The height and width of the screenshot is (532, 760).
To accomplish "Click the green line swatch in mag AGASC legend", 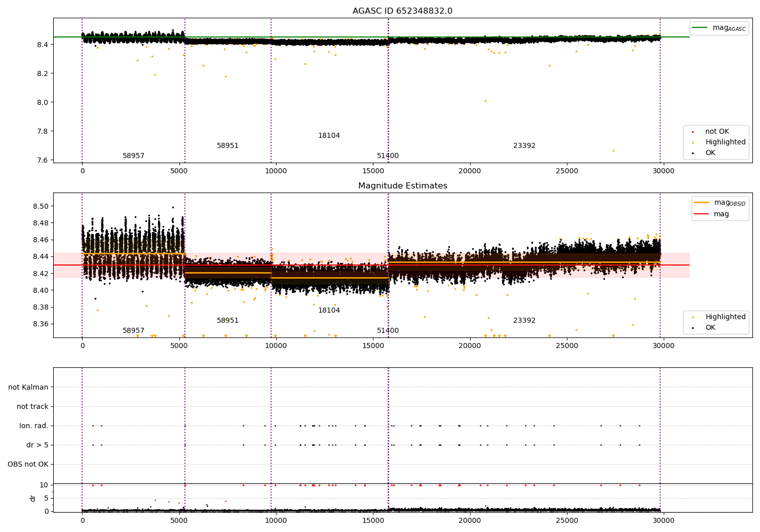I will tap(699, 28).
